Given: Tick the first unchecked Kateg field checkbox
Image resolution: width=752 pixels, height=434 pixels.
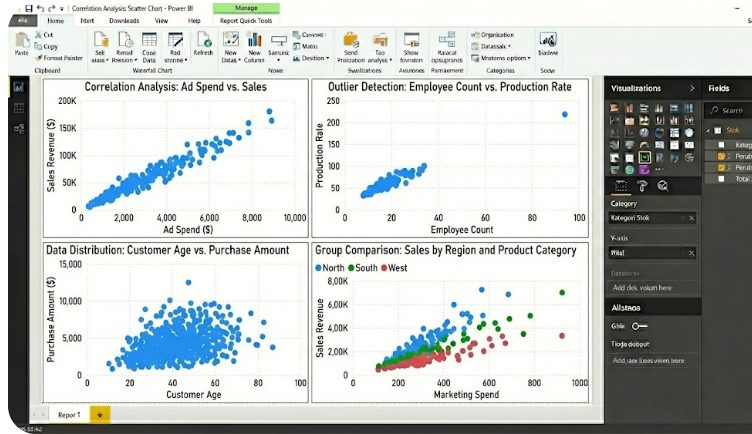Looking at the screenshot, I should coord(721,144).
